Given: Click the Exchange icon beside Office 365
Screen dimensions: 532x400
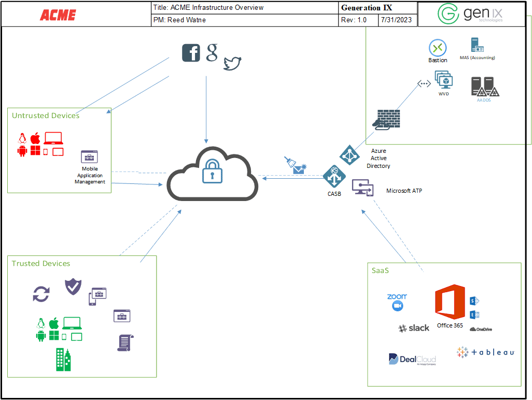Looking at the screenshot, I should (x=474, y=315).
